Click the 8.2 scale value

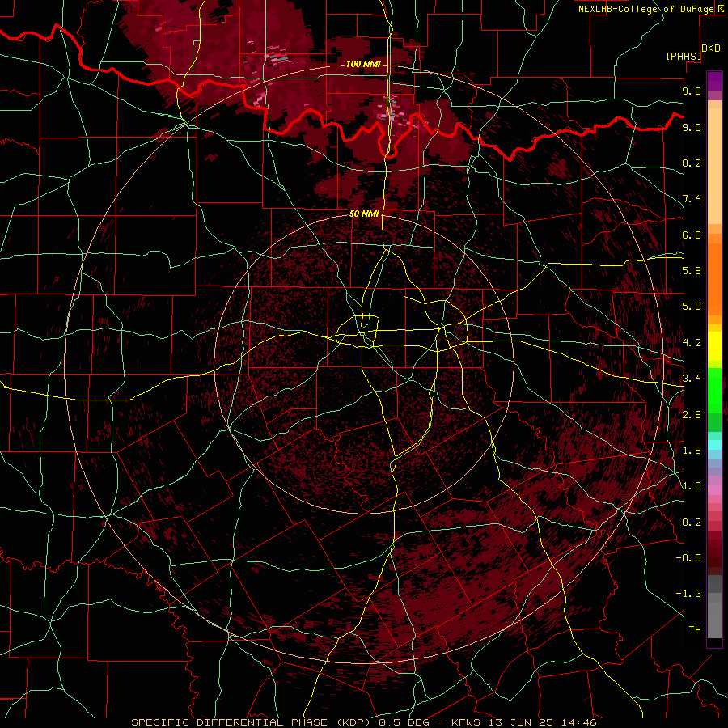pos(692,163)
